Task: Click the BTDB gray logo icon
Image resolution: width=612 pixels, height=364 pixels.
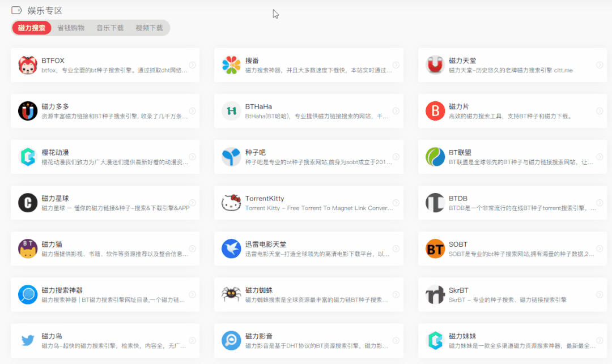Action: coord(435,203)
